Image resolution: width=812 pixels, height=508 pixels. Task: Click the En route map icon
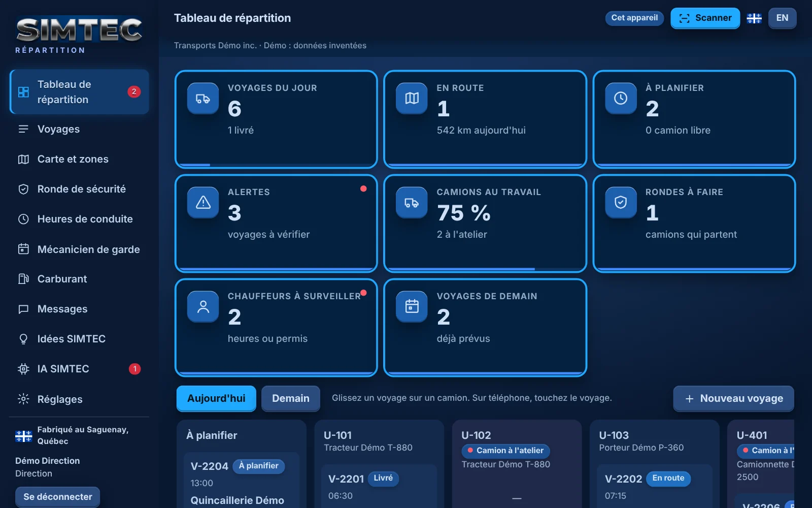tap(412, 99)
